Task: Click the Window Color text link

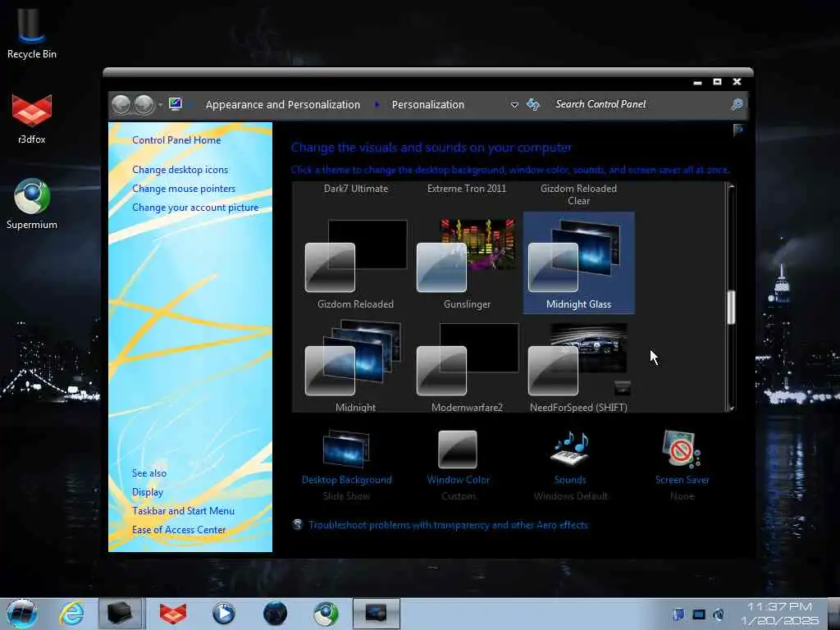Action: pyautogui.click(x=458, y=480)
